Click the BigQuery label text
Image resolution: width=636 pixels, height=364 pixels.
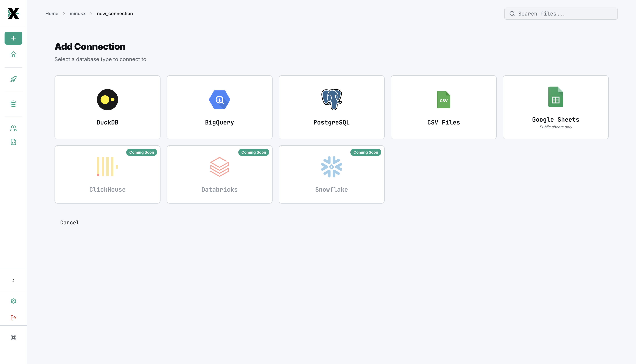pos(220,123)
